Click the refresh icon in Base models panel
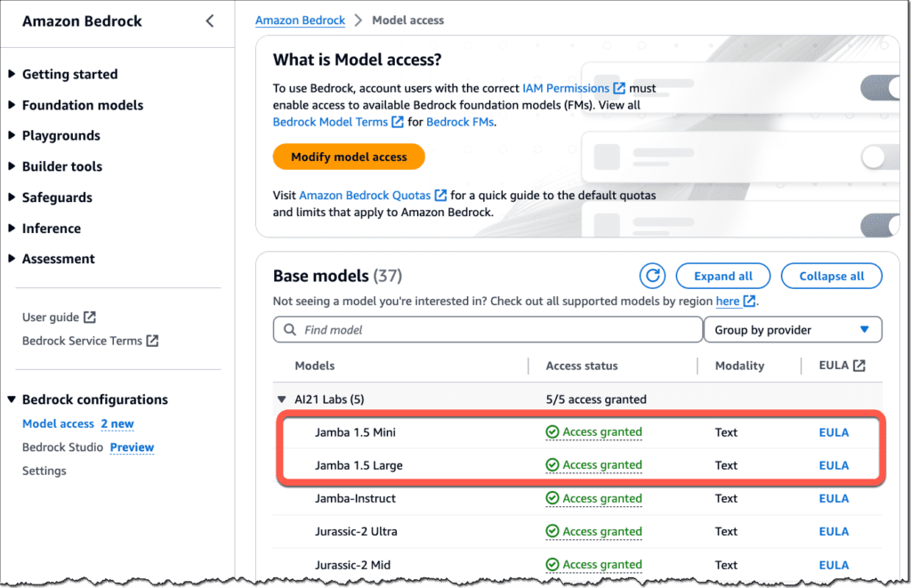The height and width of the screenshot is (588, 911). 652,276
